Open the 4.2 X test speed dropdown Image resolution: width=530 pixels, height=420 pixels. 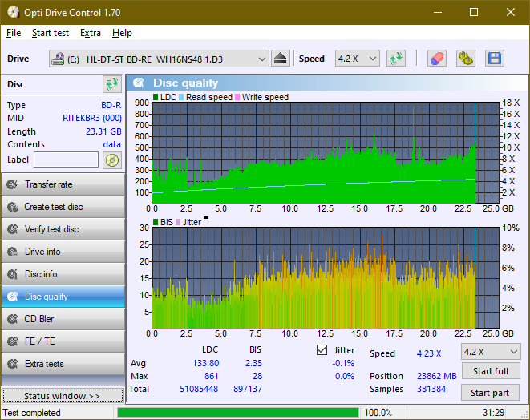pos(491,352)
